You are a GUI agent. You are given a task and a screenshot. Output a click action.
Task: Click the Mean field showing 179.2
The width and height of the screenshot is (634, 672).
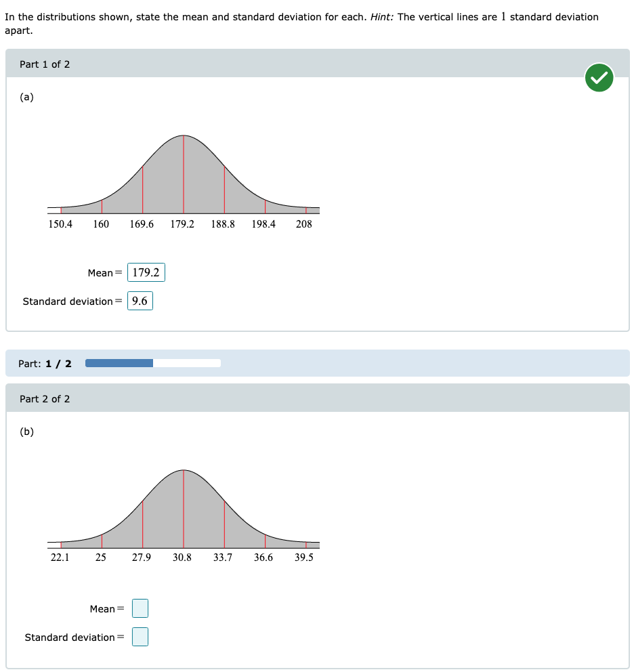(x=146, y=272)
